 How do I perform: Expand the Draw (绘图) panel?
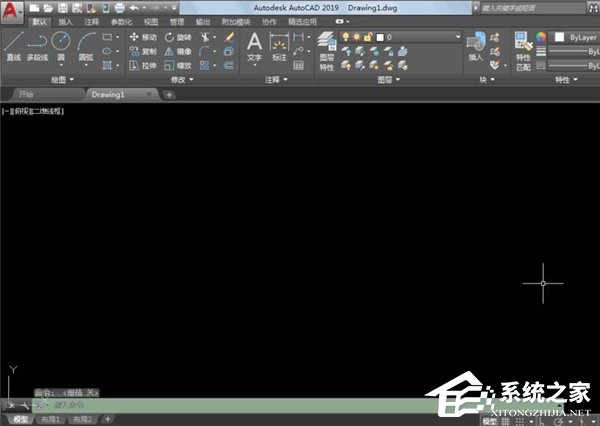62,80
